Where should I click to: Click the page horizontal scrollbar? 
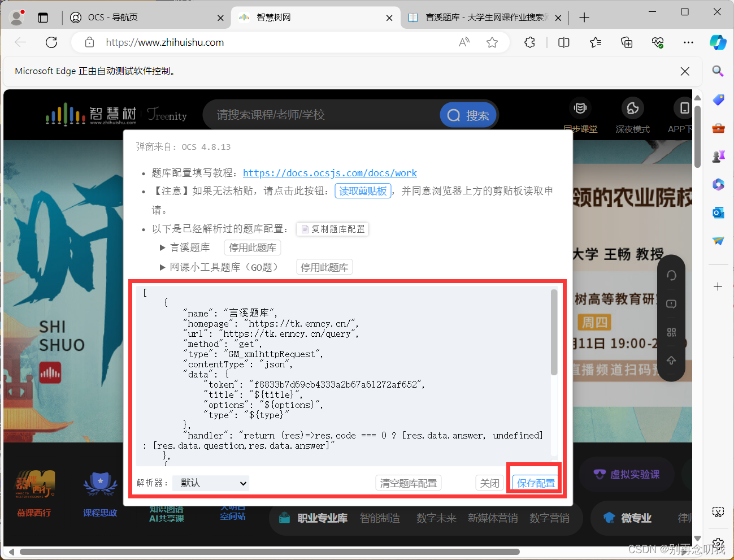tap(270, 552)
